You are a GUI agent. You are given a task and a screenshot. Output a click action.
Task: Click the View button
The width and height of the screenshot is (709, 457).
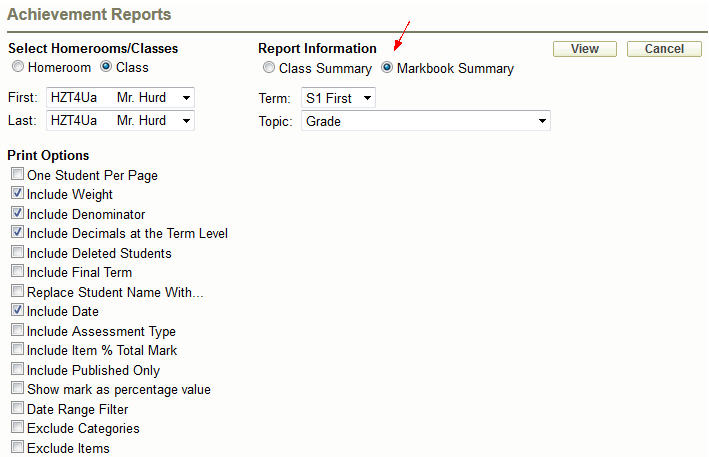[584, 49]
